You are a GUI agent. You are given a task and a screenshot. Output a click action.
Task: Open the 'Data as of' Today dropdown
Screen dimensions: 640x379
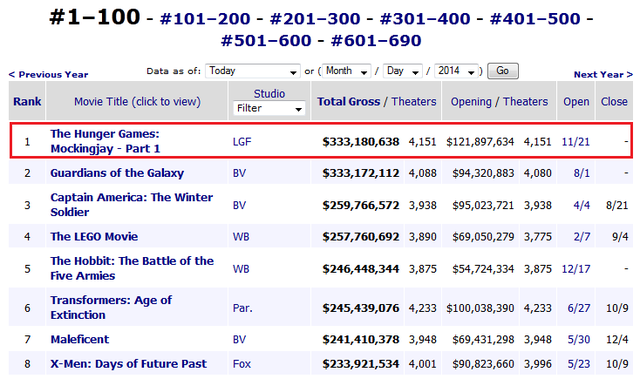(253, 71)
